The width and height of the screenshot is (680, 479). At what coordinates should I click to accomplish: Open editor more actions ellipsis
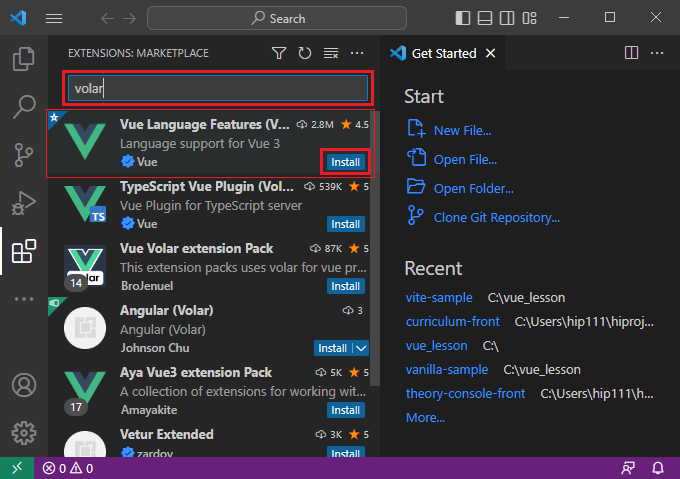pos(657,53)
